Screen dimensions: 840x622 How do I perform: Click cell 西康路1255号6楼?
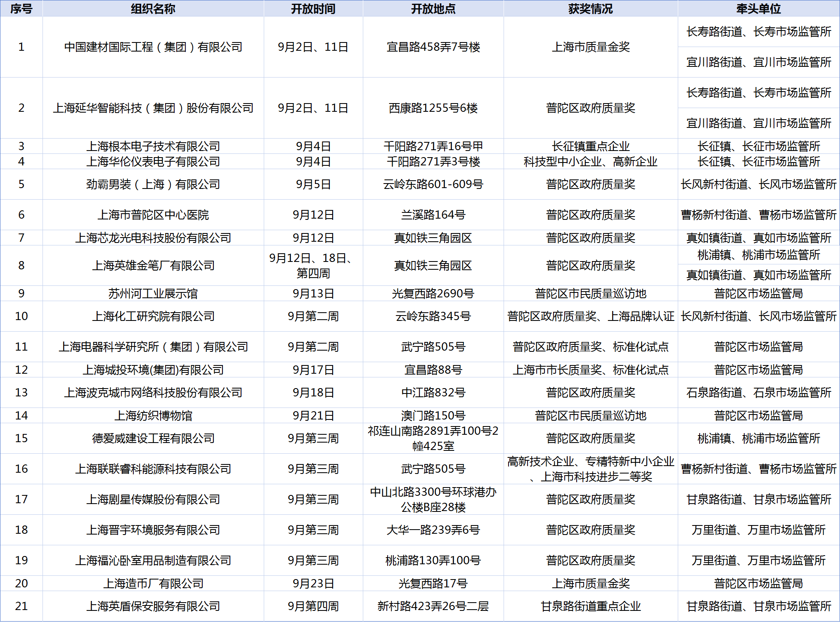pyautogui.click(x=433, y=108)
